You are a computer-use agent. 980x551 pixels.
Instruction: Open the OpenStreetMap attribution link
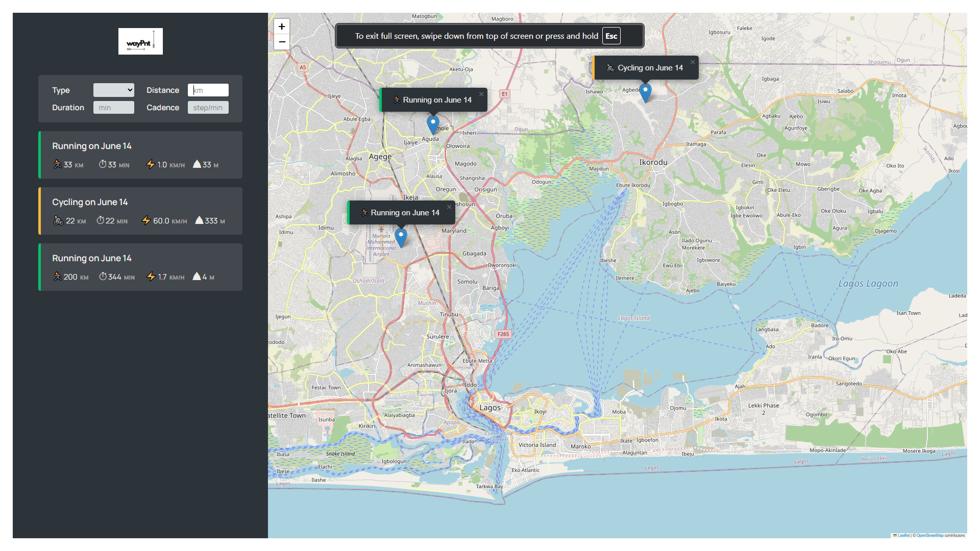[930, 535]
